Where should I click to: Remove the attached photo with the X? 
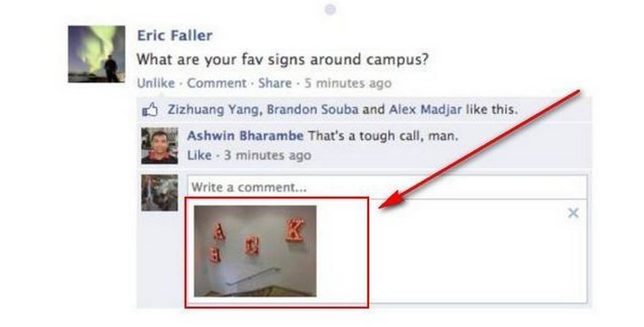coord(573,213)
